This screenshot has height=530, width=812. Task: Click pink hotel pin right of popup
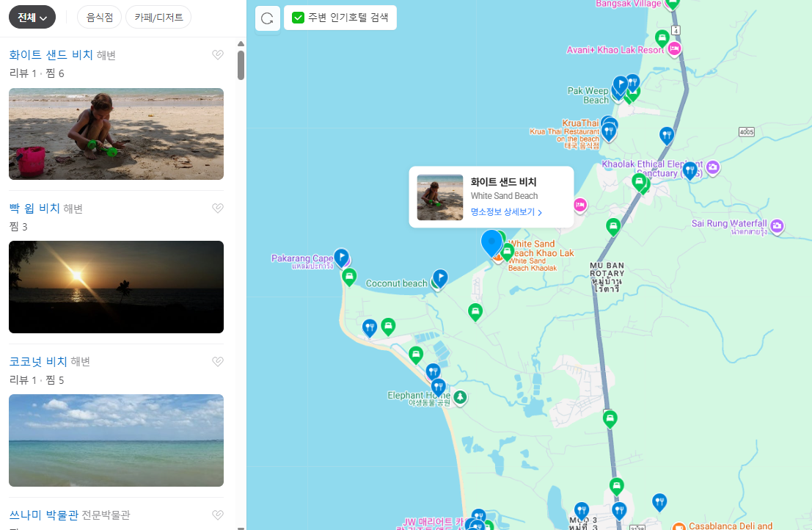(580, 205)
